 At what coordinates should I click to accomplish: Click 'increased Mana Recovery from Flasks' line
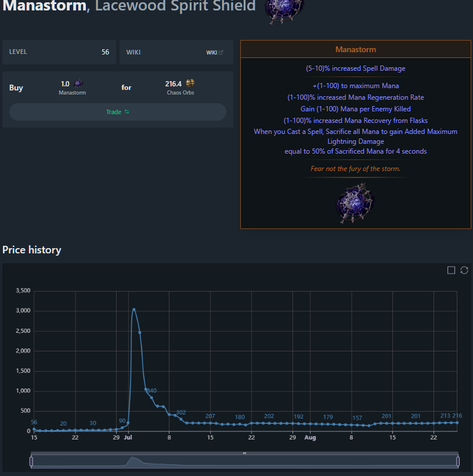click(355, 121)
